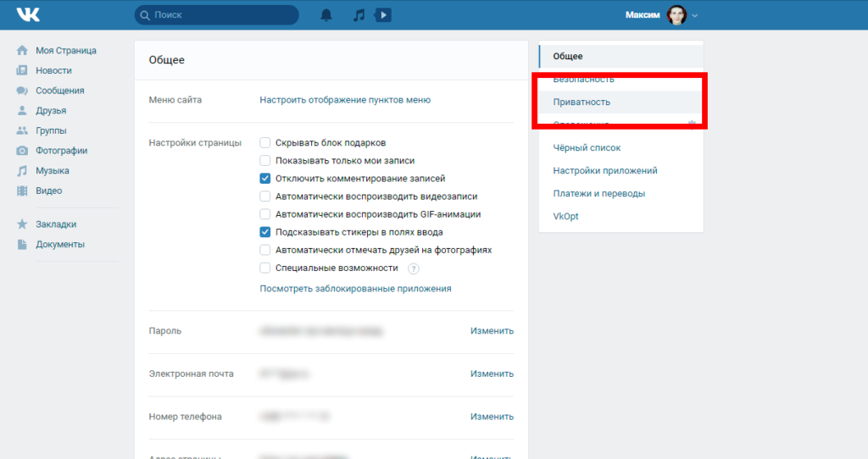This screenshot has width=868, height=459.
Task: Select the Общее settings tab
Action: tap(621, 57)
